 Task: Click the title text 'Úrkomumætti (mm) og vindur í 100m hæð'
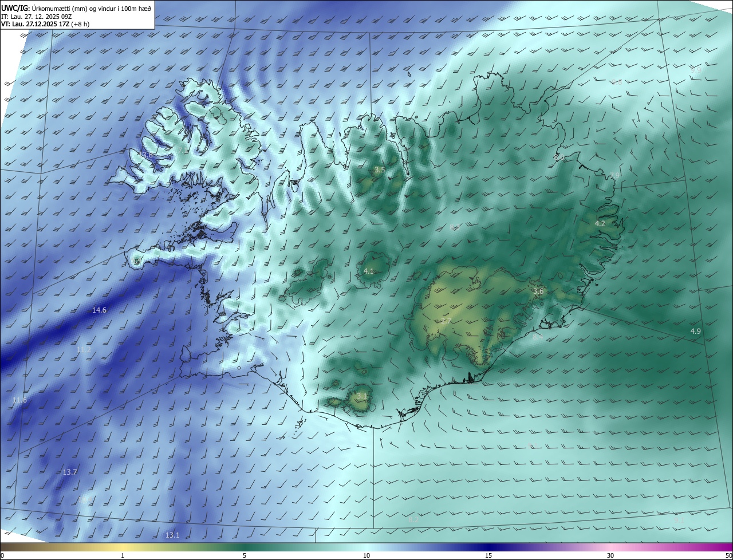[x=92, y=8]
